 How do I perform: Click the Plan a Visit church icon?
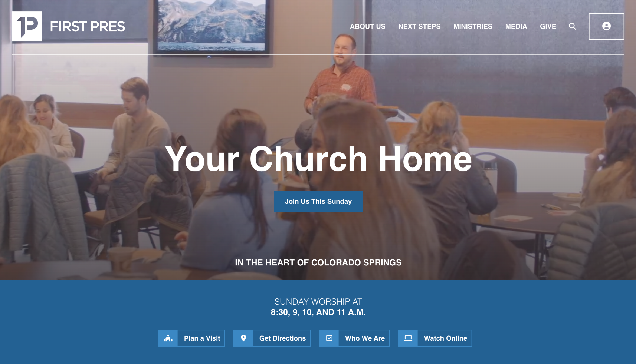coord(168,338)
